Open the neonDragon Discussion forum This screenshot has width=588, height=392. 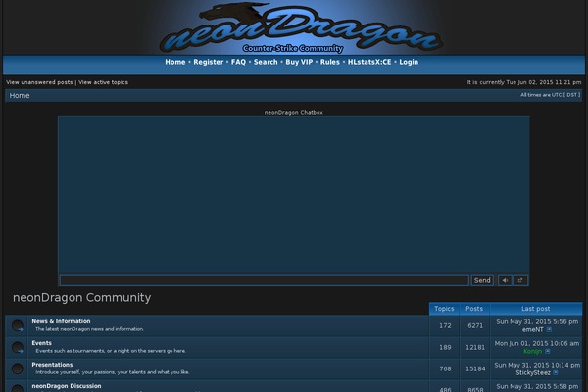coord(67,386)
